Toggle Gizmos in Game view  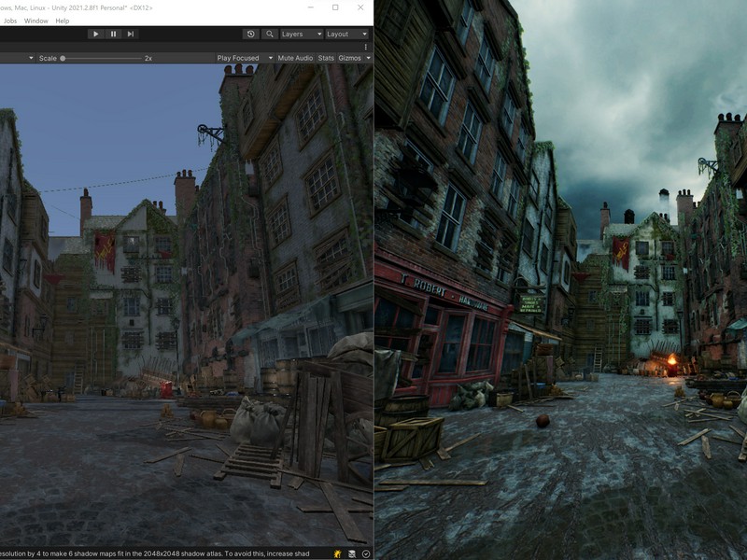(x=349, y=58)
